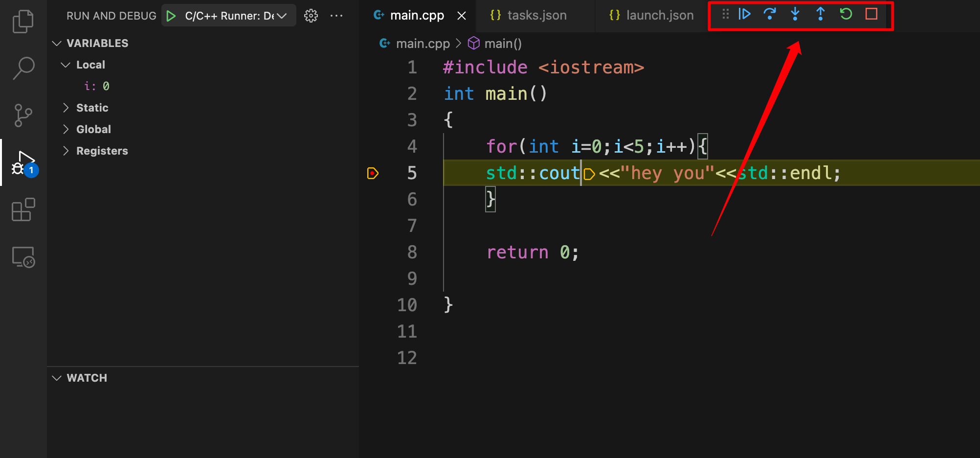Image resolution: width=980 pixels, height=458 pixels.
Task: Collapse the Local variables group
Action: [66, 65]
